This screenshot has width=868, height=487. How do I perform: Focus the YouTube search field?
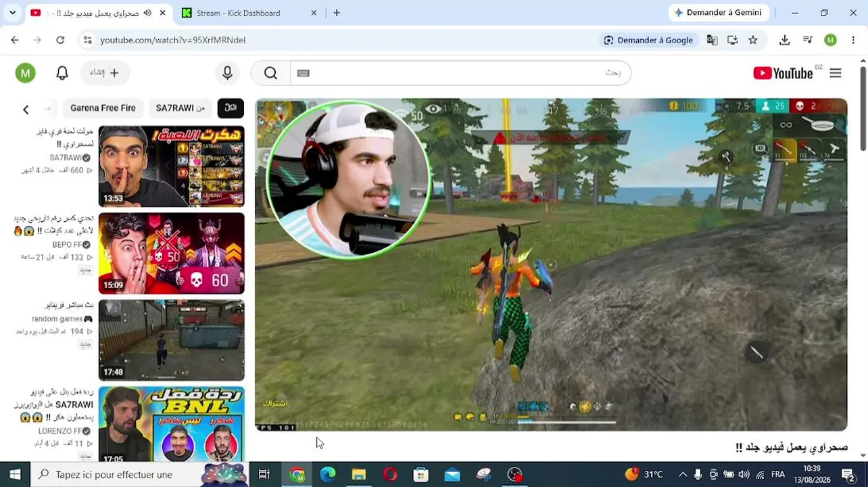point(460,73)
